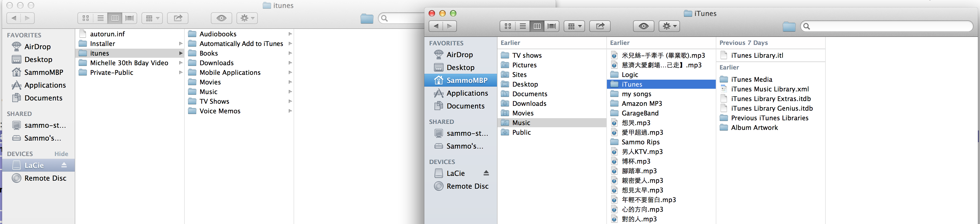Switch to list view in iTunes window

tap(523, 26)
